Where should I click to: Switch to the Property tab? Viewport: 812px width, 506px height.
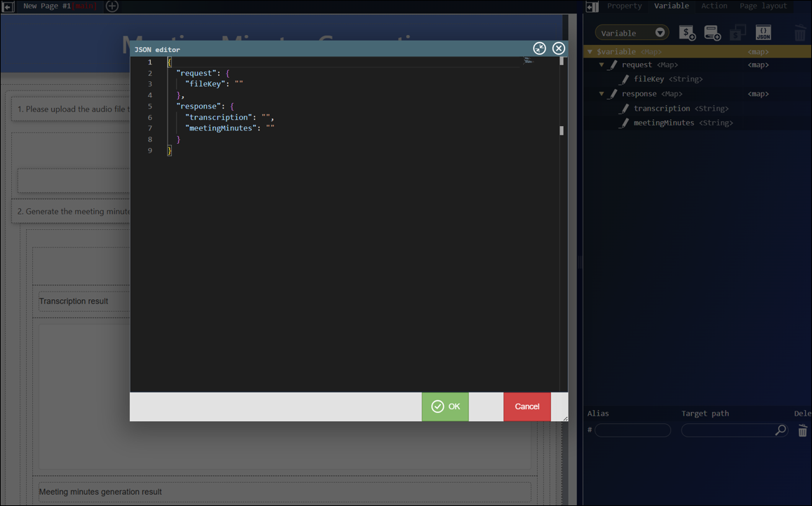point(624,6)
